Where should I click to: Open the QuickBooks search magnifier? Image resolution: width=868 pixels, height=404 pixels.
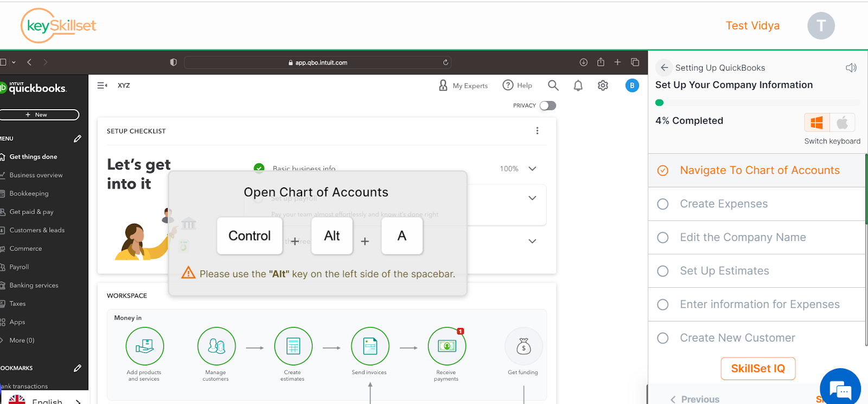pyautogui.click(x=553, y=85)
